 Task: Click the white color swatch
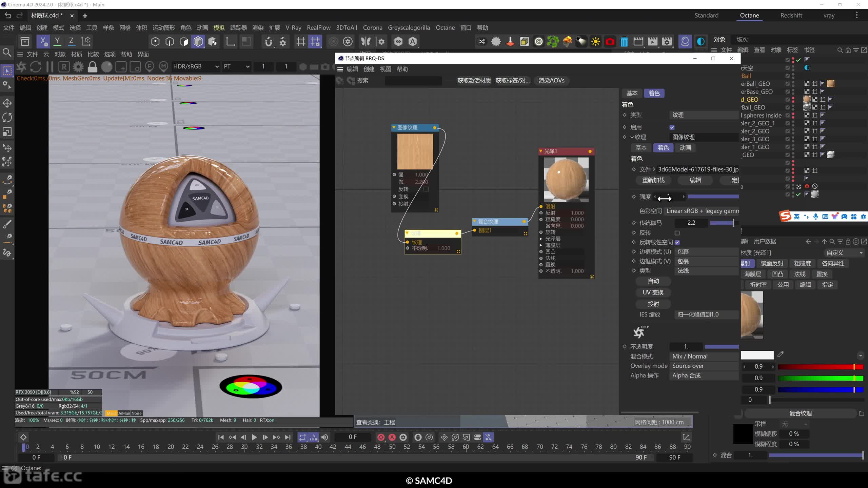[757, 355]
